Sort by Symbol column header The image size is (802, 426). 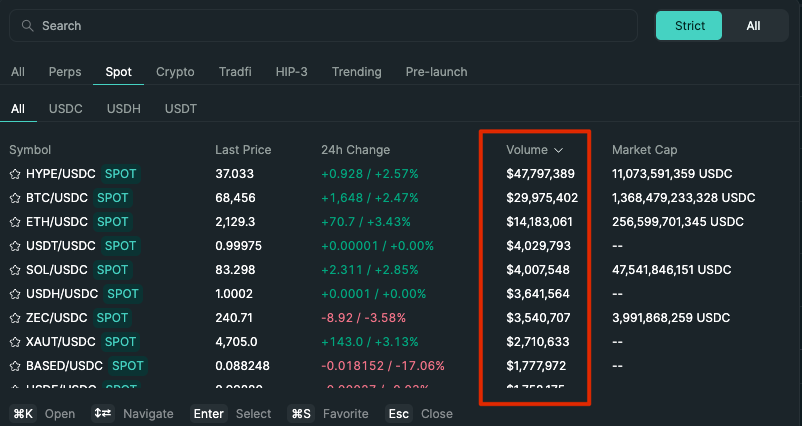[30, 150]
